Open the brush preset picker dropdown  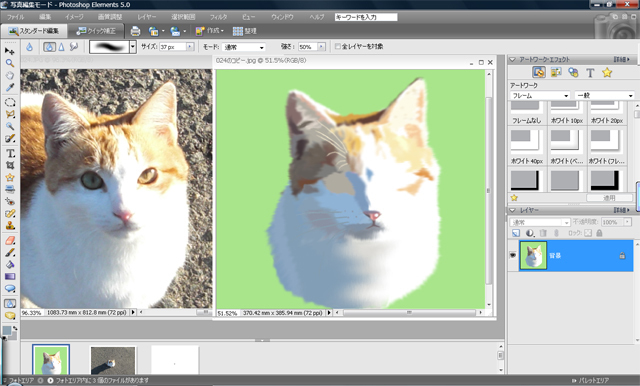click(133, 47)
